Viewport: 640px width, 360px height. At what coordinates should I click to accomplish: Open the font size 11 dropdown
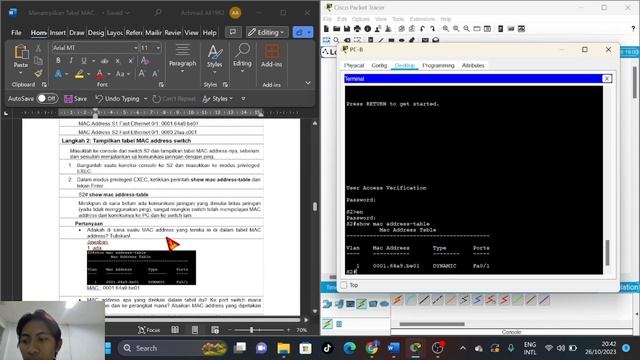tap(158, 48)
